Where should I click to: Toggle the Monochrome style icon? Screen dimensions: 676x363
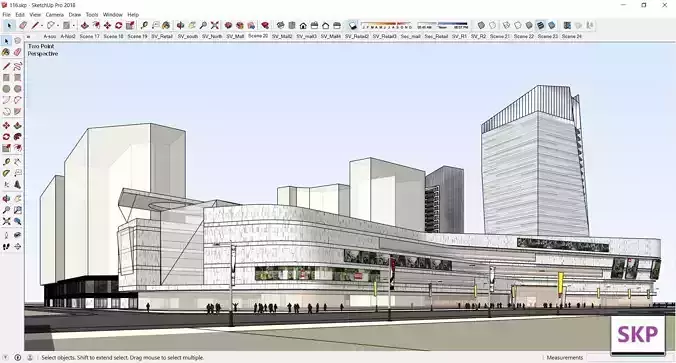point(552,25)
